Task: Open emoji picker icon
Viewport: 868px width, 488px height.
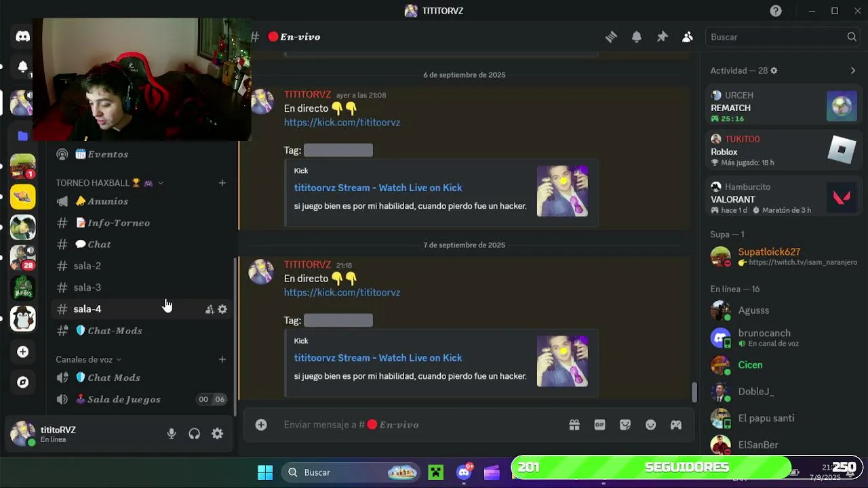Action: tap(651, 425)
